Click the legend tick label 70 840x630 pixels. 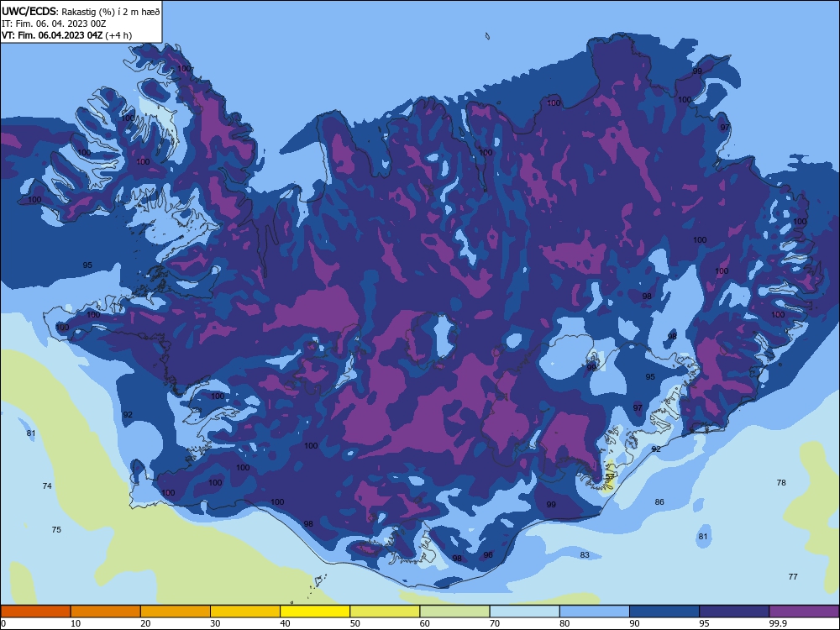pos(495,623)
